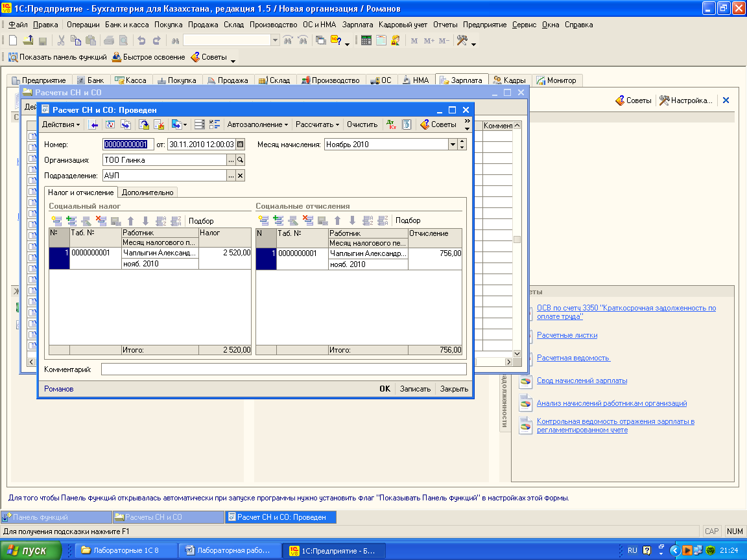Open the Calendar toolbar icon
This screenshot has width=747, height=560.
[381, 41]
